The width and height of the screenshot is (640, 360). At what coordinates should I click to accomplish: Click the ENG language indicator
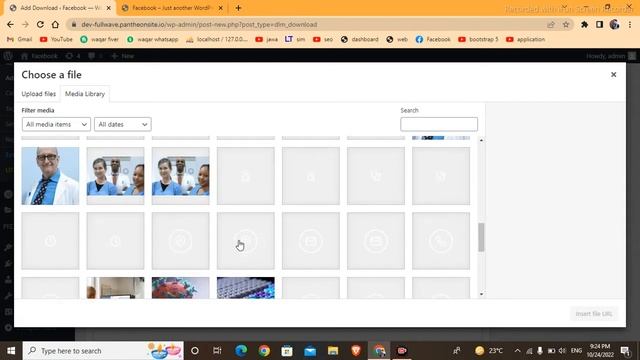[576, 351]
